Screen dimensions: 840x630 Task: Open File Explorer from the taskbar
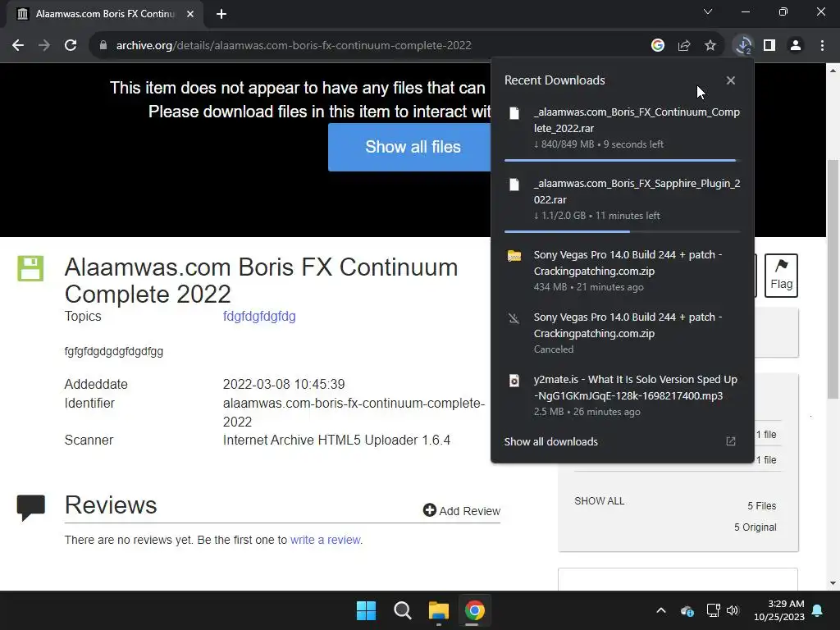coord(438,610)
